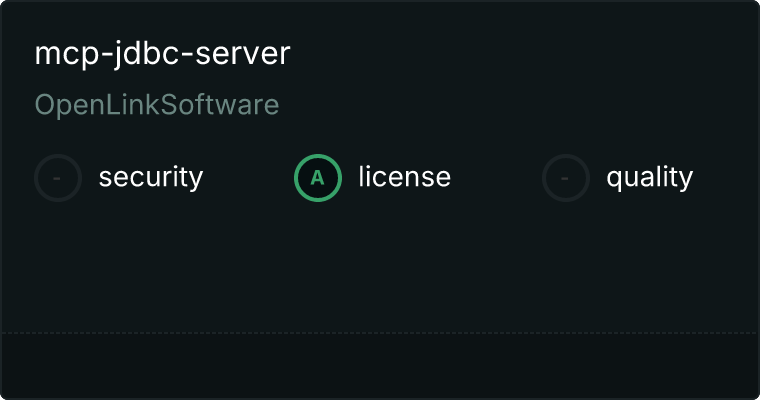Select the dash inside the quality circle

click(566, 178)
